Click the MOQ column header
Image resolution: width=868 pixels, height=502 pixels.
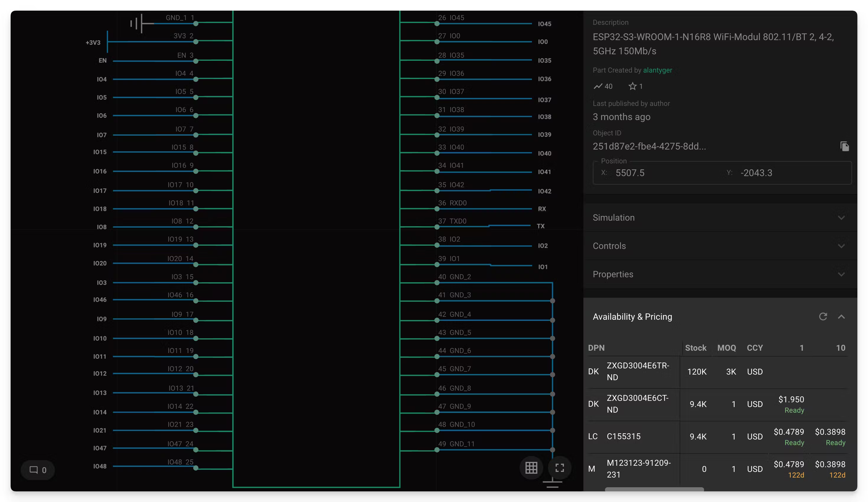(726, 348)
